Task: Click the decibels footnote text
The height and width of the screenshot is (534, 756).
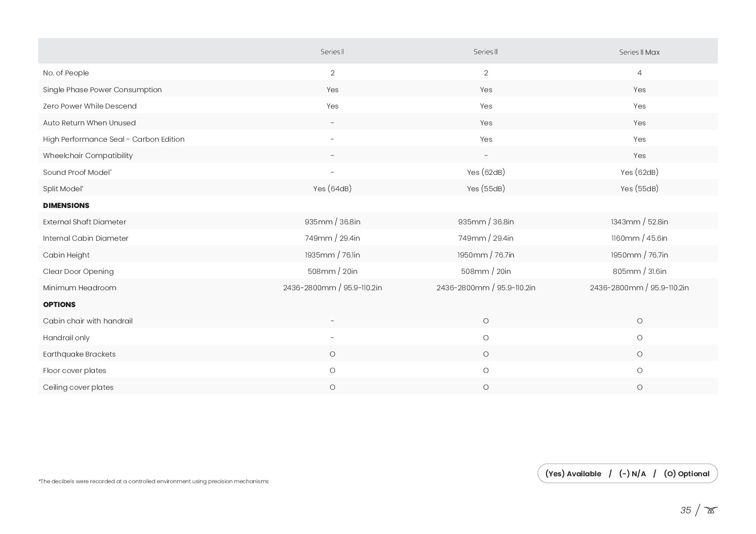Action: [x=153, y=481]
